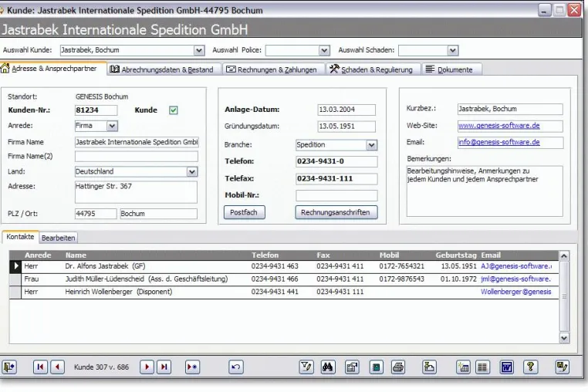Open the filter funnel tool

point(306,367)
